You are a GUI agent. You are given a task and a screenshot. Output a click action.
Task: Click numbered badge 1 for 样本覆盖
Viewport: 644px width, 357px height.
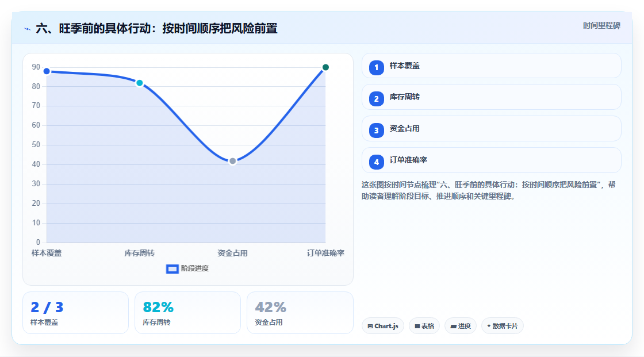376,68
